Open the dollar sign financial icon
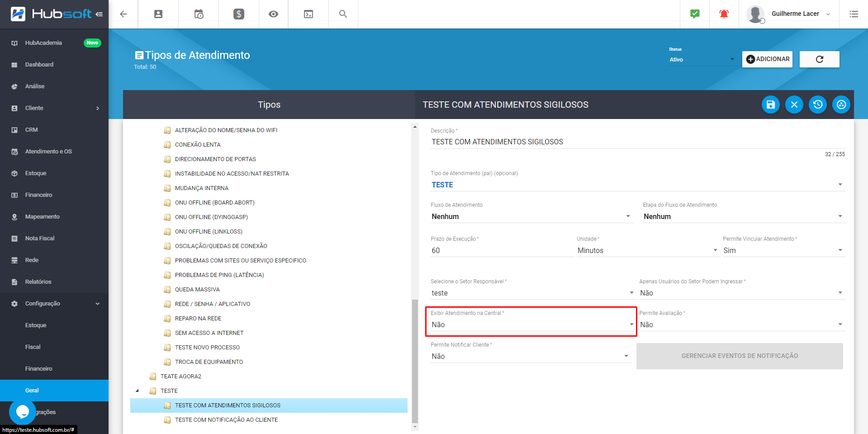 [239, 14]
